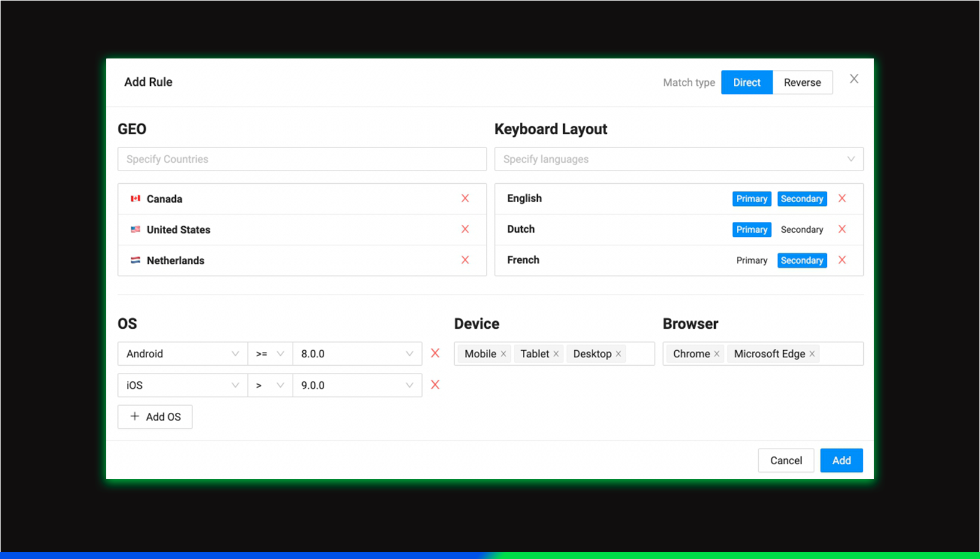Viewport: 980px width, 559px height.
Task: Remove Chrome from the Browser list
Action: 716,353
